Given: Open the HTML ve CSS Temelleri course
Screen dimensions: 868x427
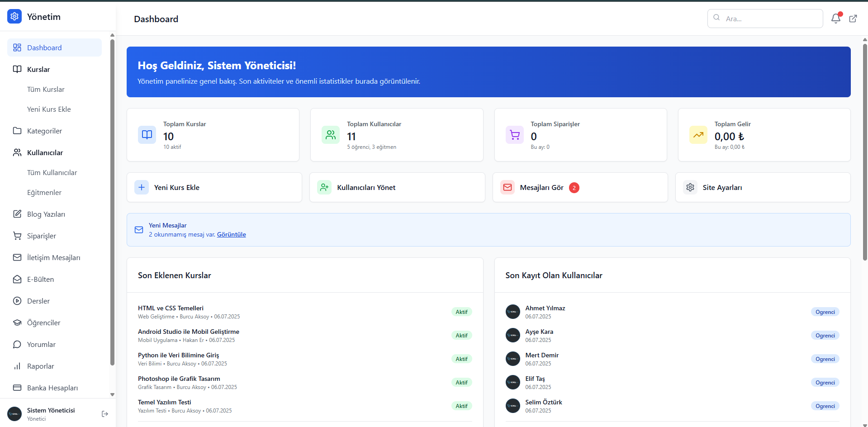Looking at the screenshot, I should (x=171, y=308).
